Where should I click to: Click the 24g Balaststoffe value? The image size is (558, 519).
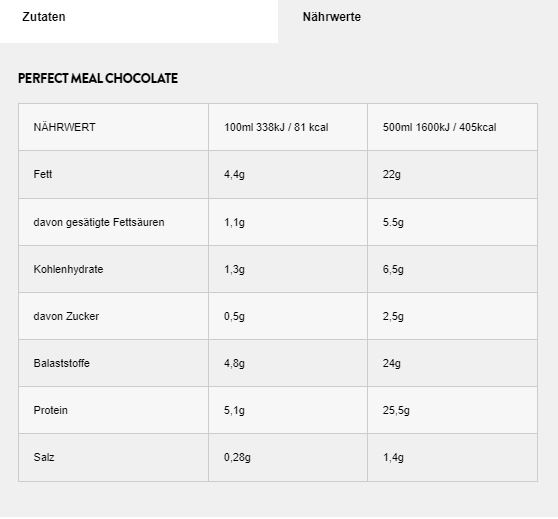[391, 363]
